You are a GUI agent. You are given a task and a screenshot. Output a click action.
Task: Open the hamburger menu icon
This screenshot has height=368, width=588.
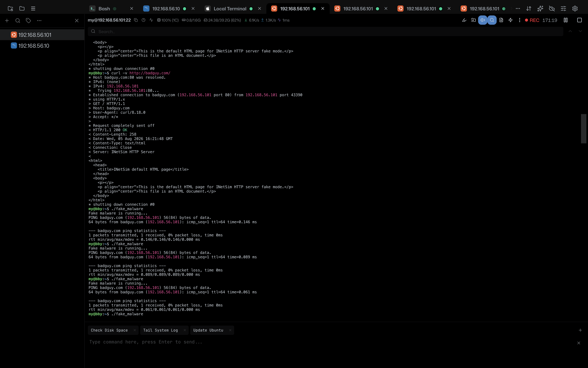tap(33, 9)
